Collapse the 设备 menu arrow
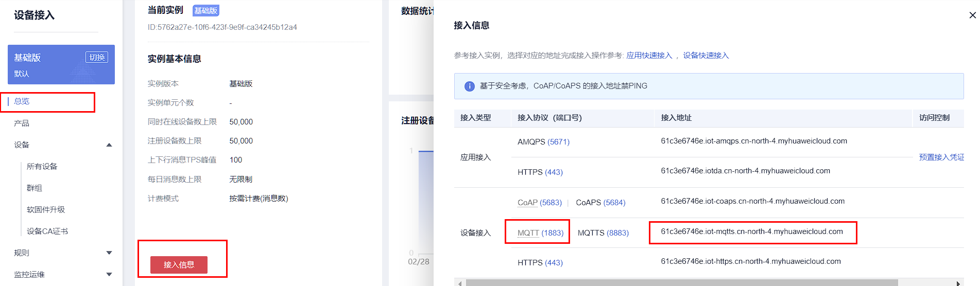 (x=109, y=145)
